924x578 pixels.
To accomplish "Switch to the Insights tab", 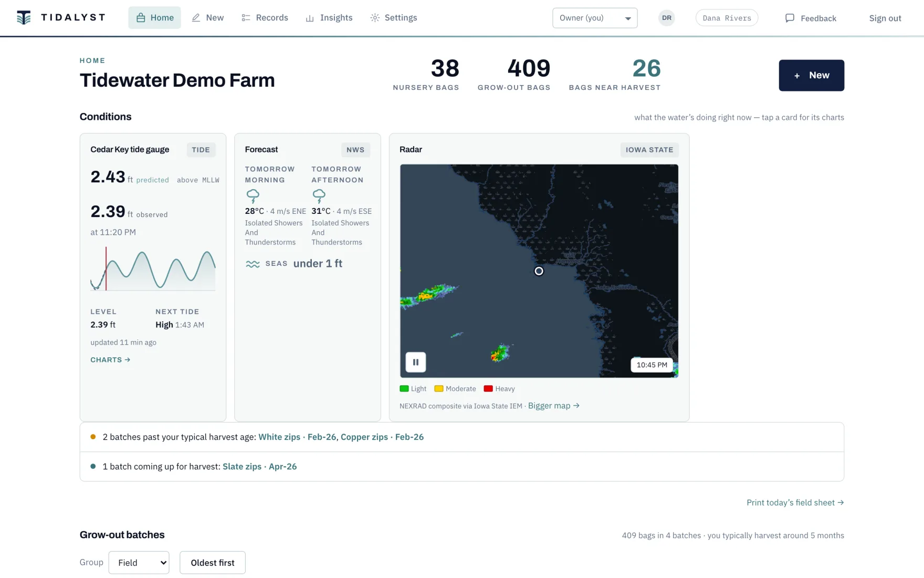I will (x=329, y=18).
